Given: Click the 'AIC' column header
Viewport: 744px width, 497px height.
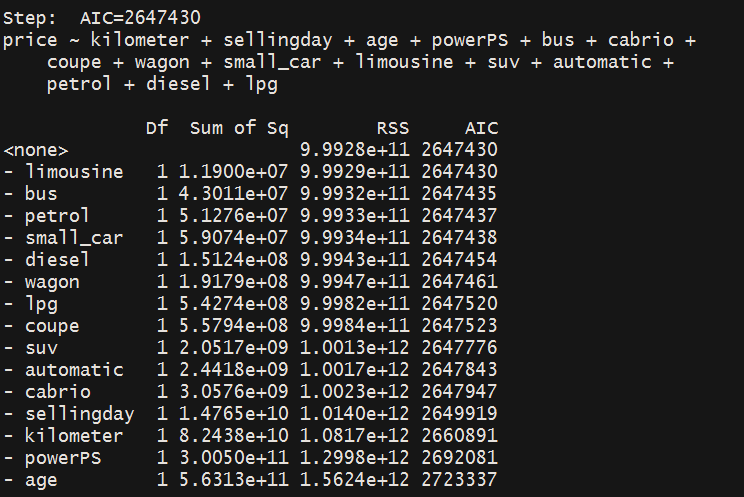Looking at the screenshot, I should (x=481, y=128).
